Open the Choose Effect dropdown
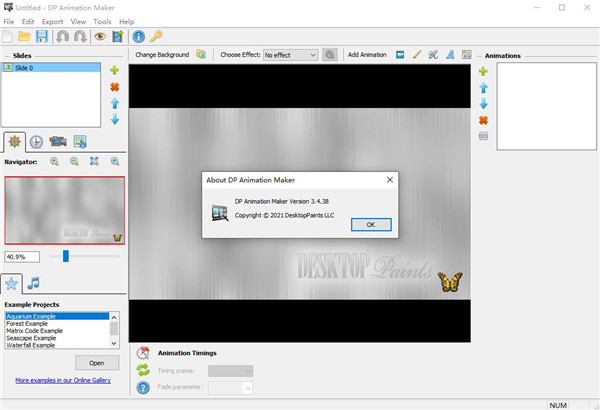This screenshot has width=600, height=410. click(290, 55)
